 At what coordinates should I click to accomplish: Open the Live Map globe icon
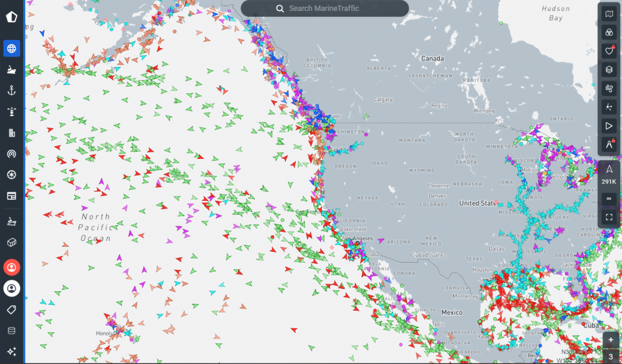[12, 49]
